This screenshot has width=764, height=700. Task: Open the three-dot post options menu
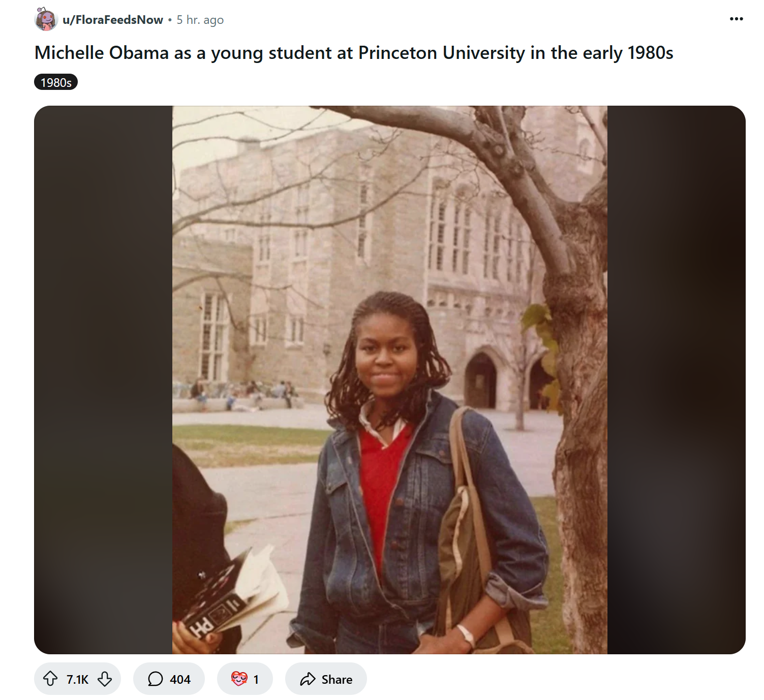click(736, 19)
